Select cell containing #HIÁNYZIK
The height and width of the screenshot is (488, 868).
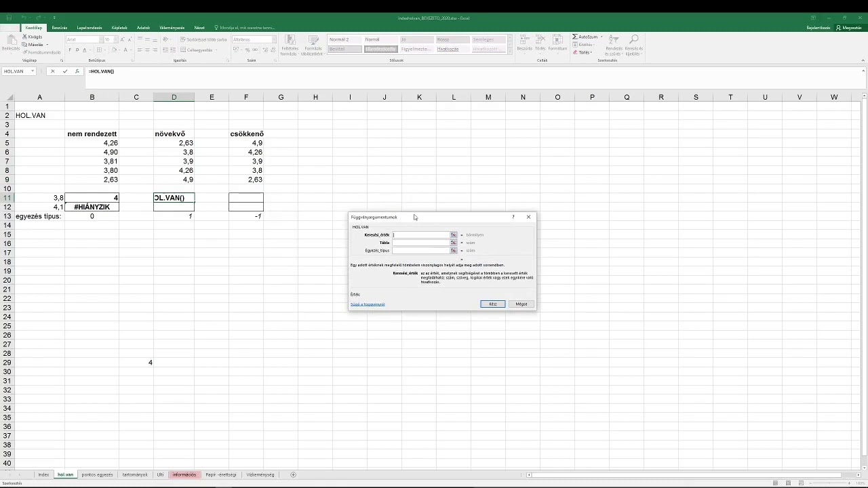(x=92, y=207)
